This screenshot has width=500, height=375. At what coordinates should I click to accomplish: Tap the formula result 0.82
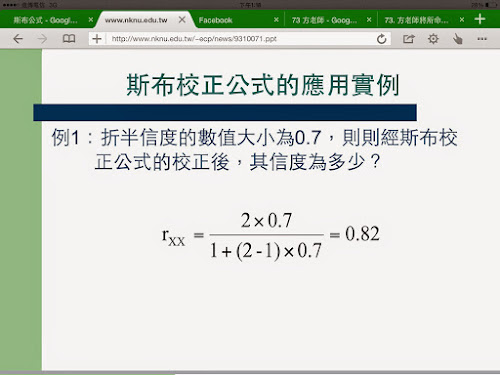point(362,234)
